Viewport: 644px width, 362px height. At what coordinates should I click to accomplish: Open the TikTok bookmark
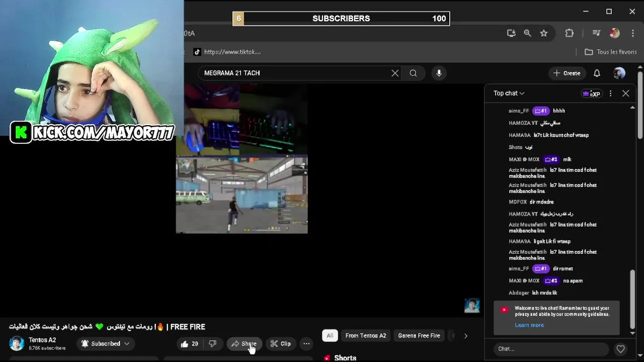pos(227,52)
